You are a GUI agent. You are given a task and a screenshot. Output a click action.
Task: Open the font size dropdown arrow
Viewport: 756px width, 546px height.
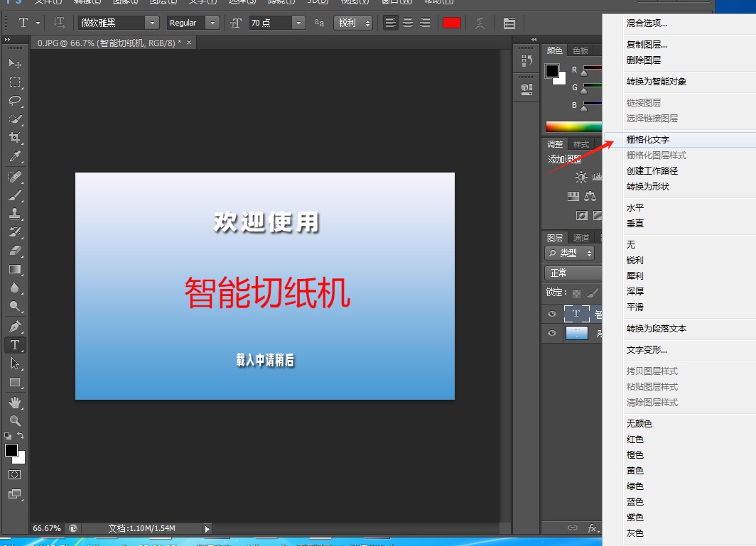pyautogui.click(x=299, y=23)
